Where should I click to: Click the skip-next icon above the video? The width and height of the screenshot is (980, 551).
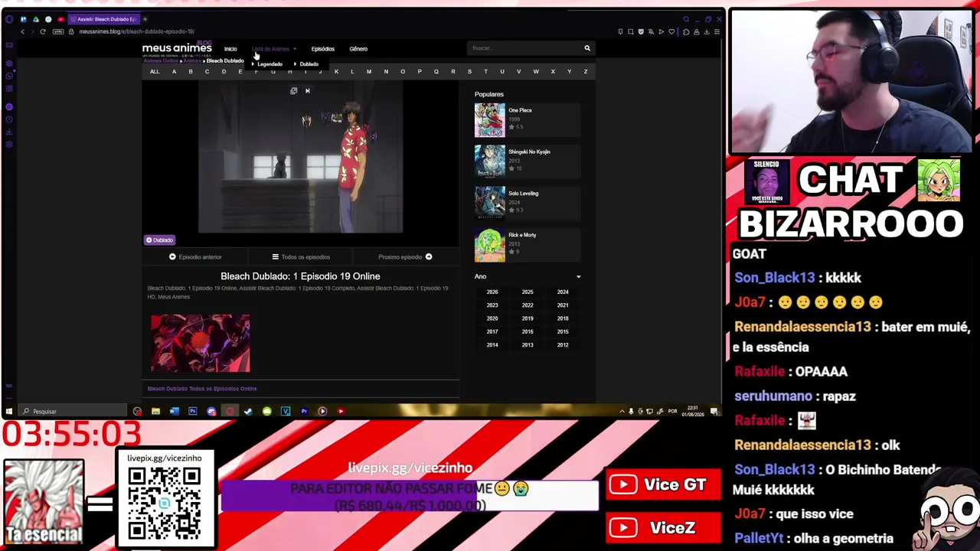[307, 91]
